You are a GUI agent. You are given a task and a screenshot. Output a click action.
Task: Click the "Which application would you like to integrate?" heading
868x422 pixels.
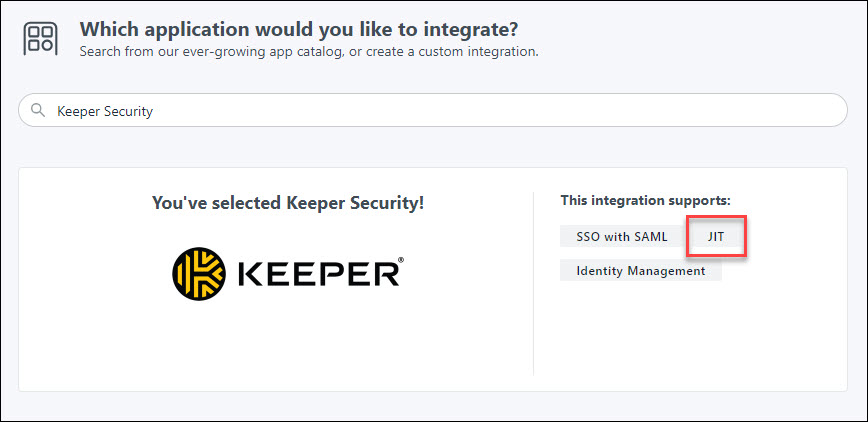tap(299, 28)
